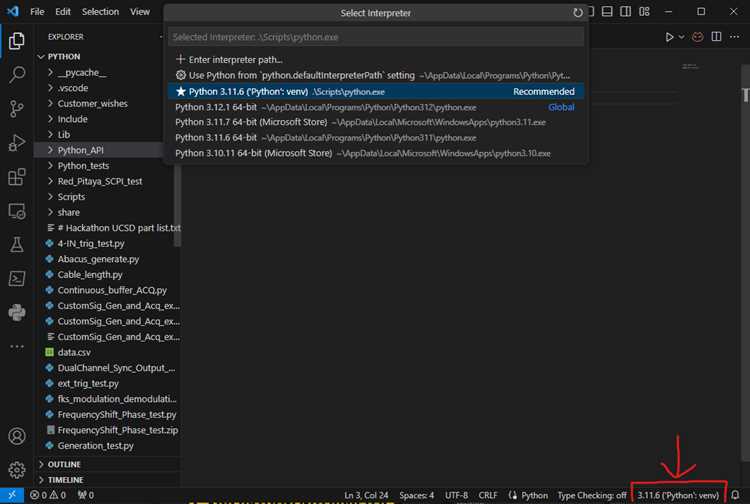Viewport: 750px width, 504px height.
Task: Expand the TIMELINE section
Action: [x=60, y=480]
